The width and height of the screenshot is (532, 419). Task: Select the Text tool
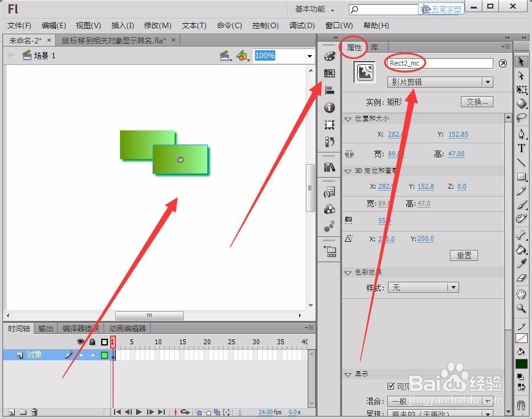point(522,148)
